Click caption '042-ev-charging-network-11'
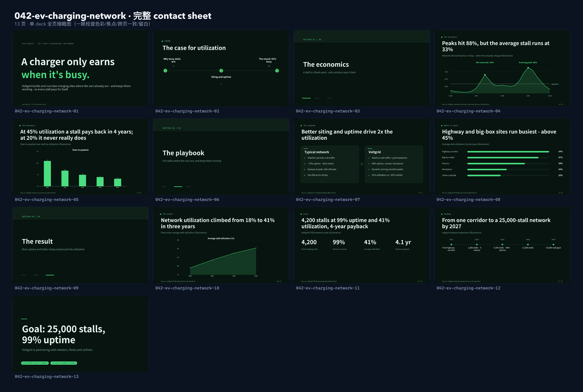 click(328, 288)
